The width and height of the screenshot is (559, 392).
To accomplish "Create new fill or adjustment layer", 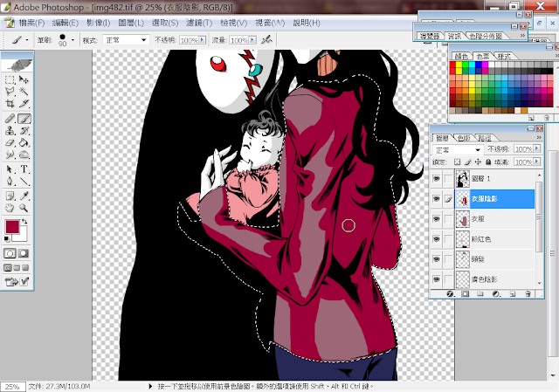I will (x=496, y=294).
